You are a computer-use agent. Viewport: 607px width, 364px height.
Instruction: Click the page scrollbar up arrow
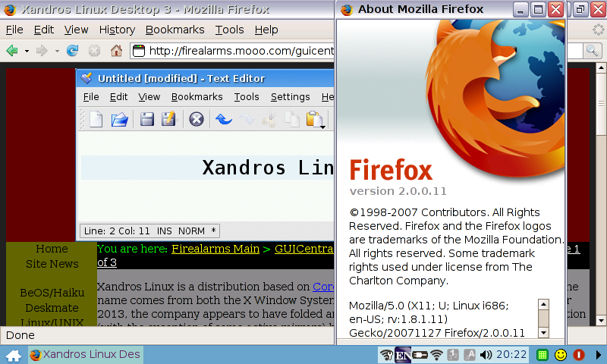pos(601,68)
